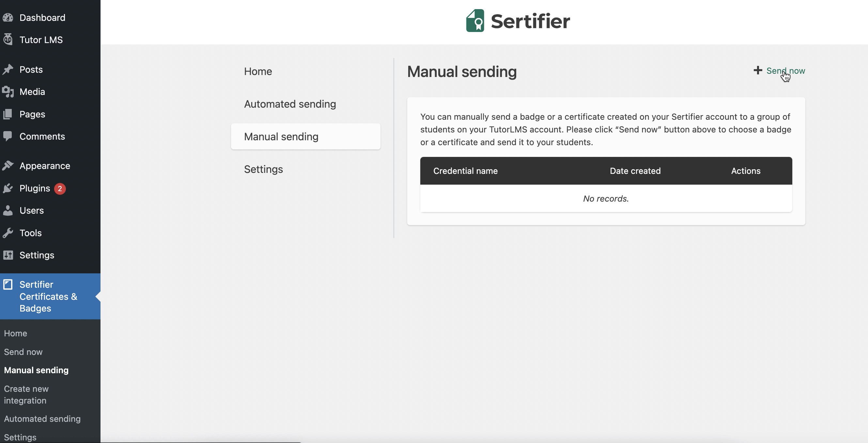Select the Automated sending tab
The image size is (868, 443).
290,104
